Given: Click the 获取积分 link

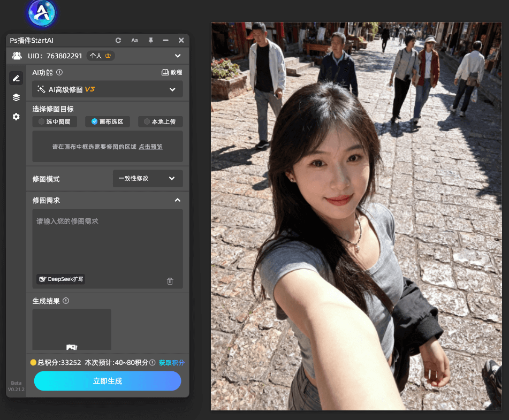Looking at the screenshot, I should pyautogui.click(x=171, y=363).
